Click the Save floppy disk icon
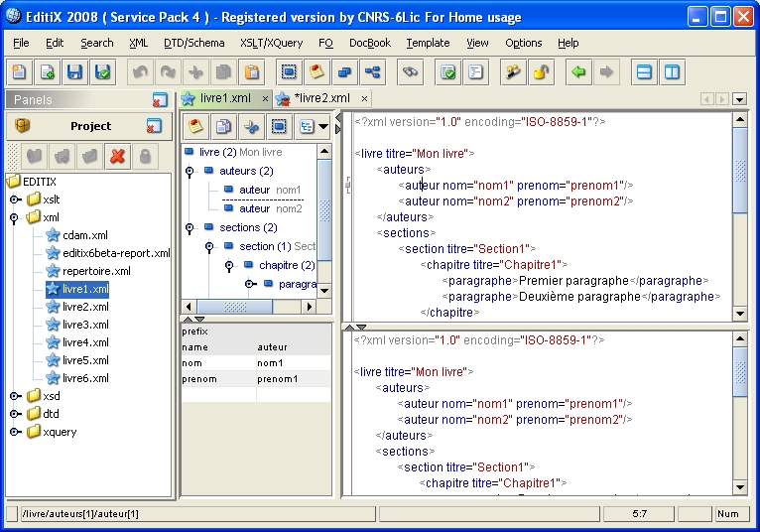 click(74, 72)
